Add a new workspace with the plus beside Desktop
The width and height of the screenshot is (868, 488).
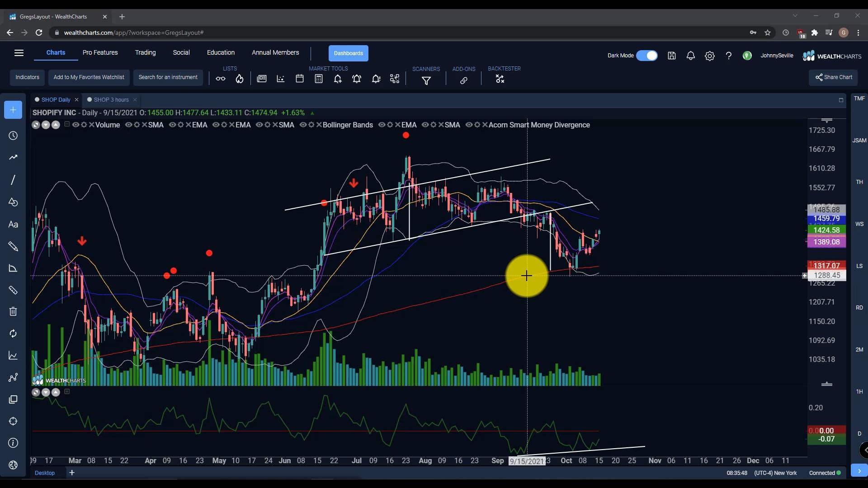[x=72, y=473]
